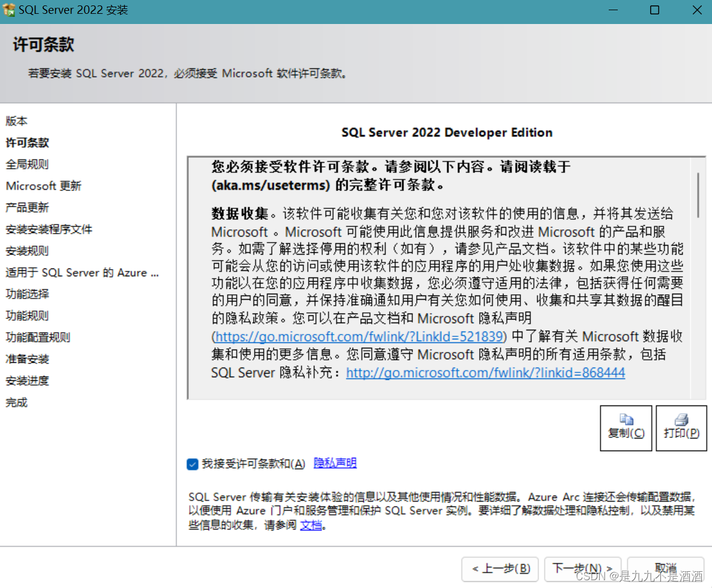This screenshot has height=588, width=712.
Task: Cancel setup with 取消 button
Action: 666,569
